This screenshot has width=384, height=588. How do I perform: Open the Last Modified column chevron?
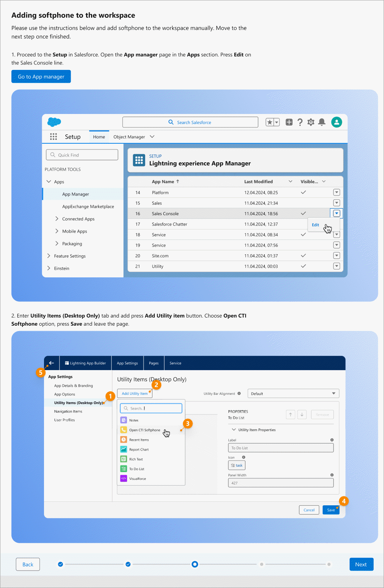pyautogui.click(x=291, y=181)
